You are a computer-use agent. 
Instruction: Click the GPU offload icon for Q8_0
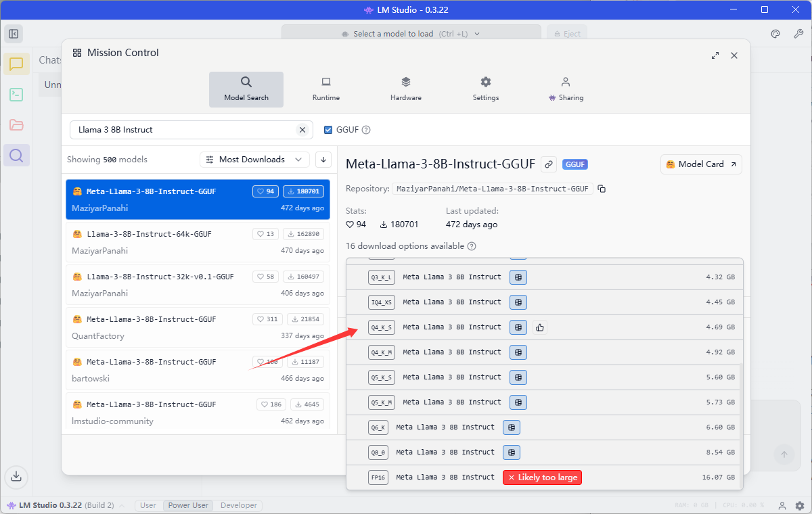[x=512, y=452]
